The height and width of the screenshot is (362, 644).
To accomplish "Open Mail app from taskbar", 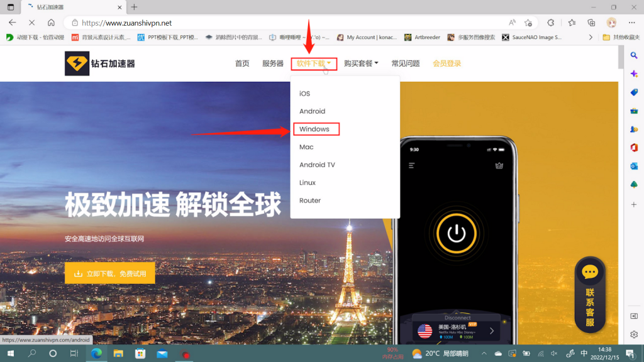I will [x=162, y=353].
